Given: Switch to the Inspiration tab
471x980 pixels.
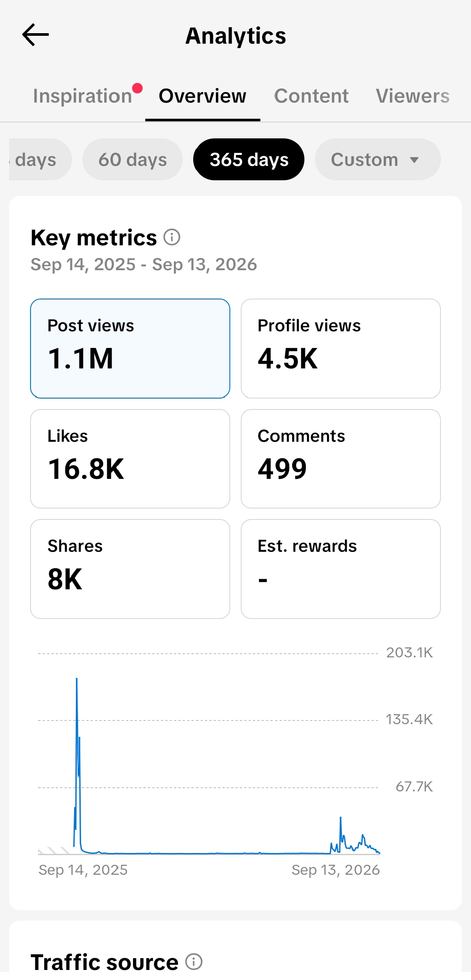Looking at the screenshot, I should coord(82,96).
